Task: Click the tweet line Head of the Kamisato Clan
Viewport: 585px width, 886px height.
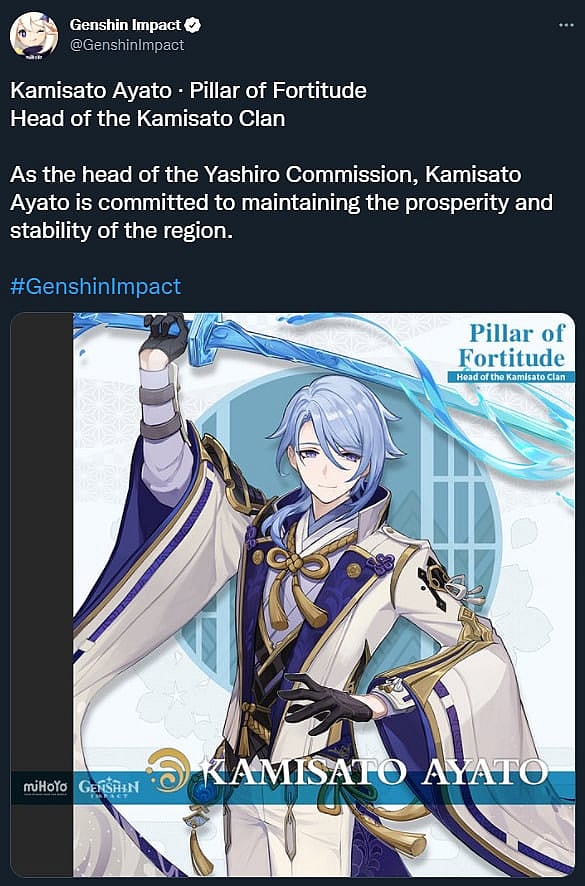Action: (148, 119)
